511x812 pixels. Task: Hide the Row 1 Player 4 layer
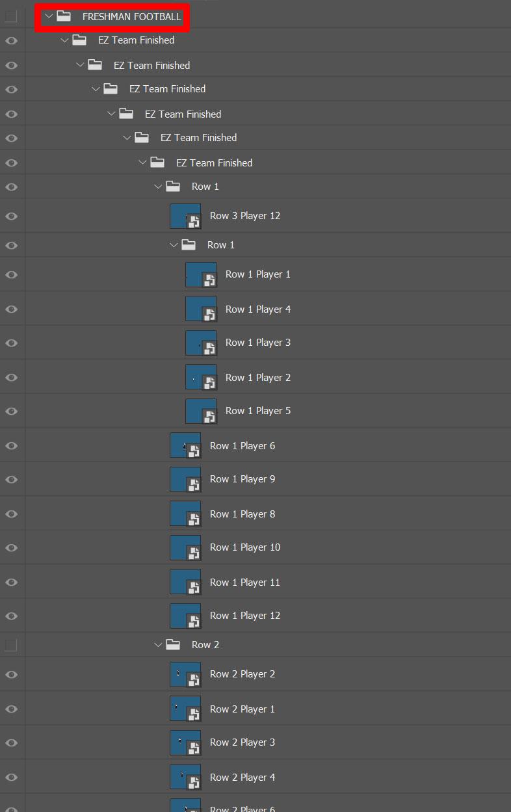pyautogui.click(x=11, y=309)
